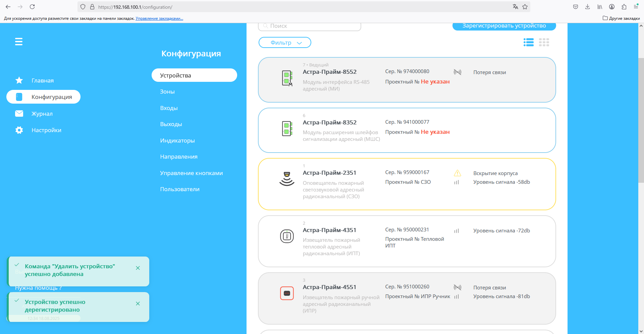
Task: Click the site security shield icon
Action: [x=83, y=7]
